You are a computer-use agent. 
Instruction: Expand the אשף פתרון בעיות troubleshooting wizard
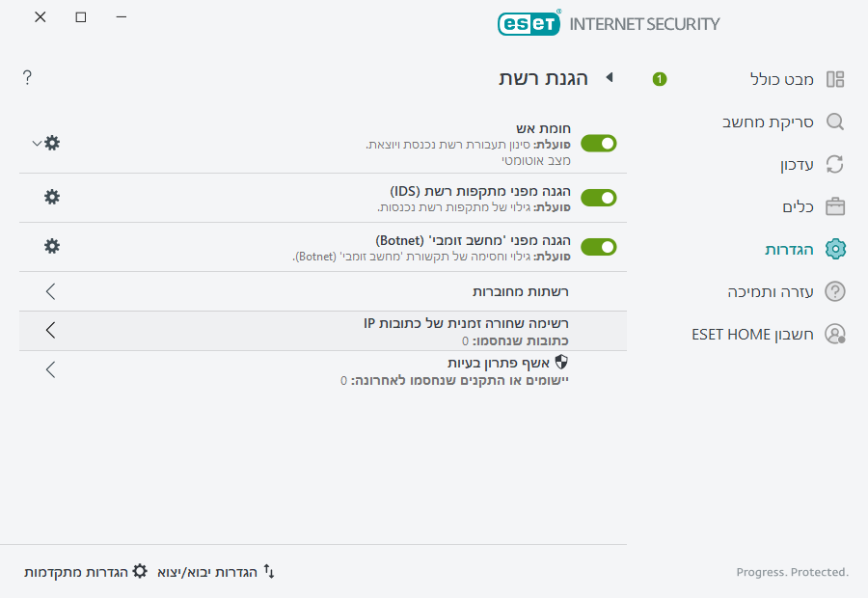(49, 369)
